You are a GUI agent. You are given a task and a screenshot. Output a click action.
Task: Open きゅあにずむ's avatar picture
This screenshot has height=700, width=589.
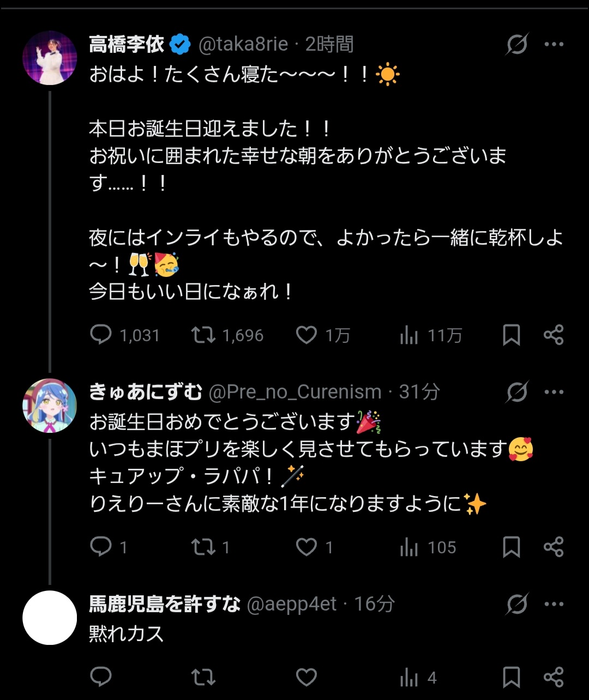[x=50, y=406]
